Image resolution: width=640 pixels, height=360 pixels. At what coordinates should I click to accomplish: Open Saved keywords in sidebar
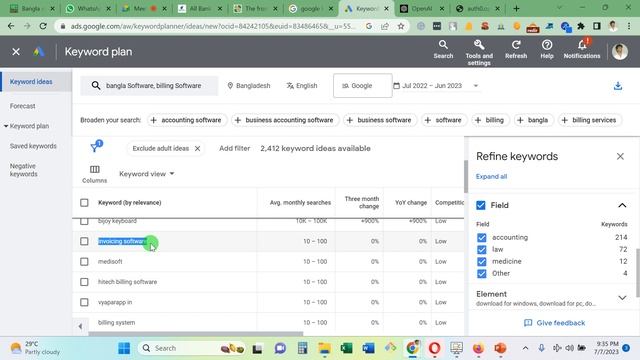(x=33, y=146)
